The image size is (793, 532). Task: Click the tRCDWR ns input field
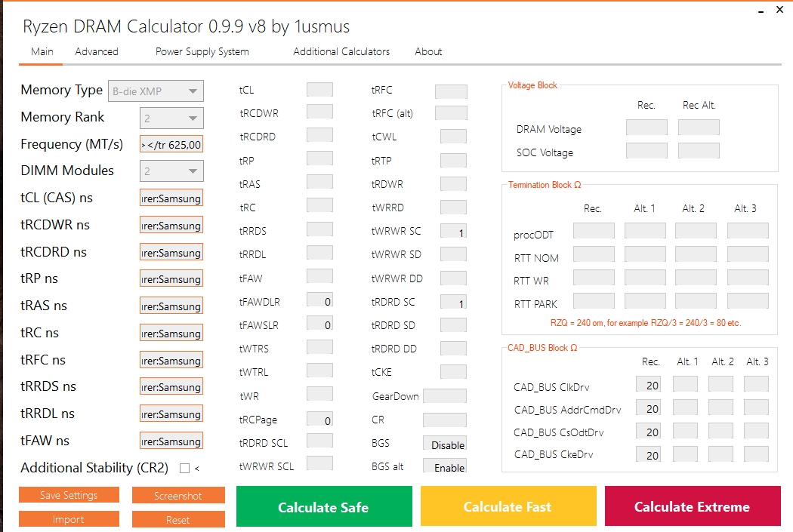click(171, 226)
